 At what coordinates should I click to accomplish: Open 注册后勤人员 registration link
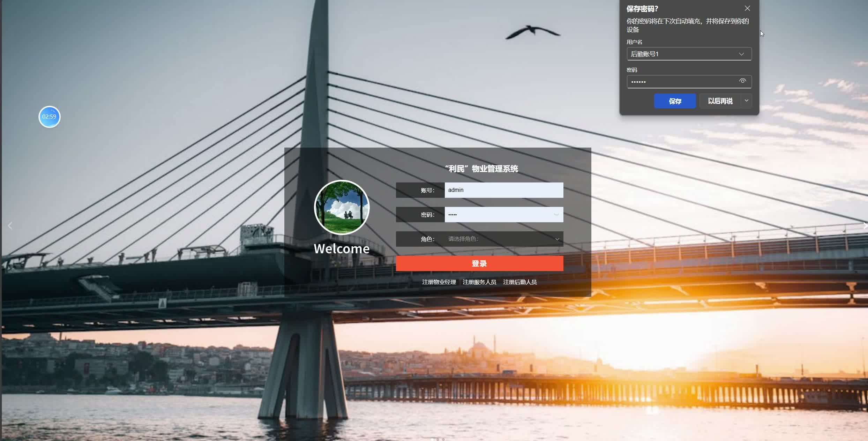pos(520,282)
